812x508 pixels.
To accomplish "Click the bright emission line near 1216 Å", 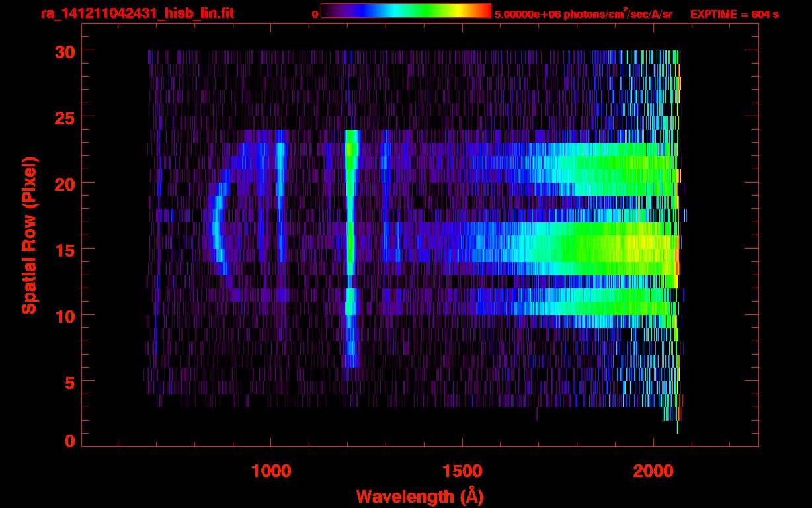I will click(x=350, y=248).
